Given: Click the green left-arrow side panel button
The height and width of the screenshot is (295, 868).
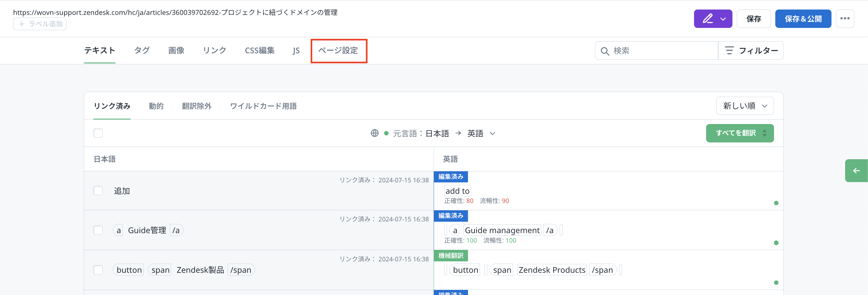Looking at the screenshot, I should tap(856, 171).
